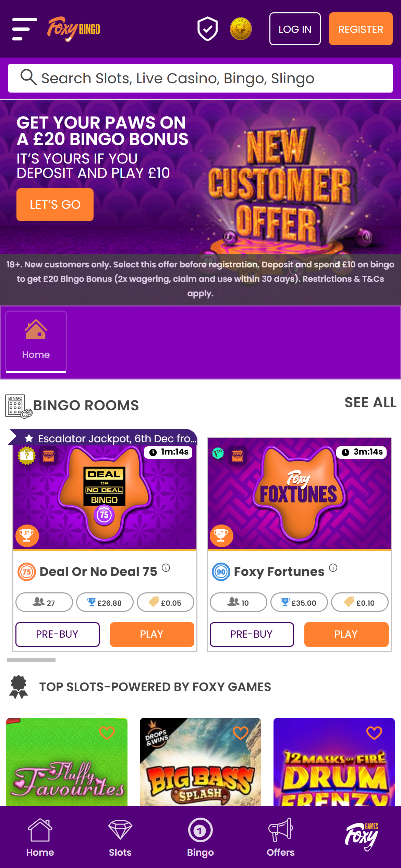Click the LET'S GO offer button

click(x=55, y=205)
